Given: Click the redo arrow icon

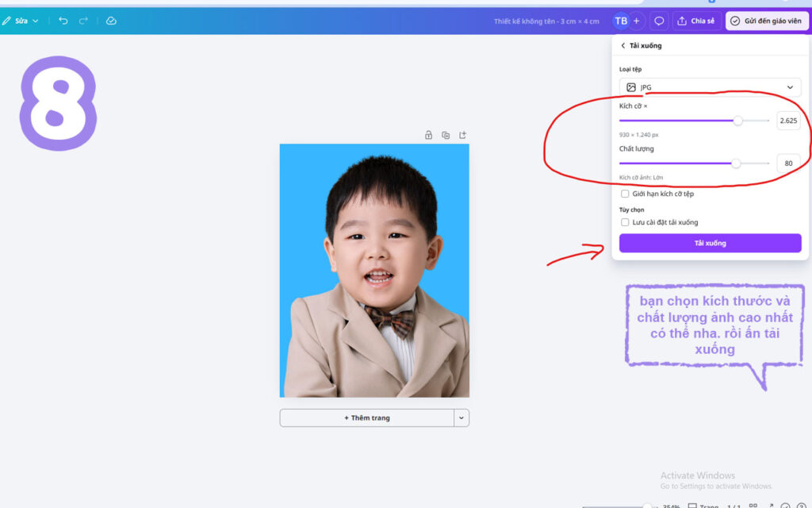Looking at the screenshot, I should 83,21.
